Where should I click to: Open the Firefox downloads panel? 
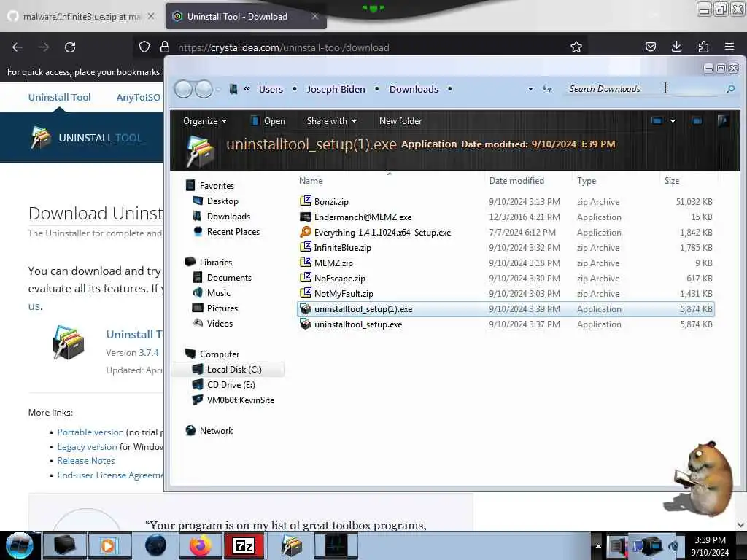click(x=676, y=47)
